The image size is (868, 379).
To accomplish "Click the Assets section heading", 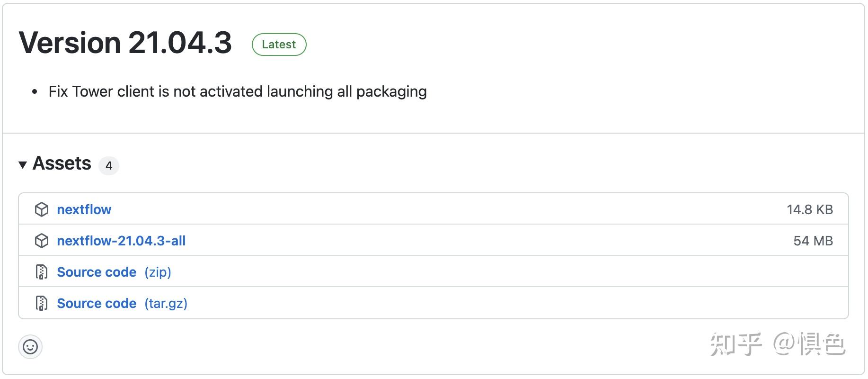I will point(62,163).
